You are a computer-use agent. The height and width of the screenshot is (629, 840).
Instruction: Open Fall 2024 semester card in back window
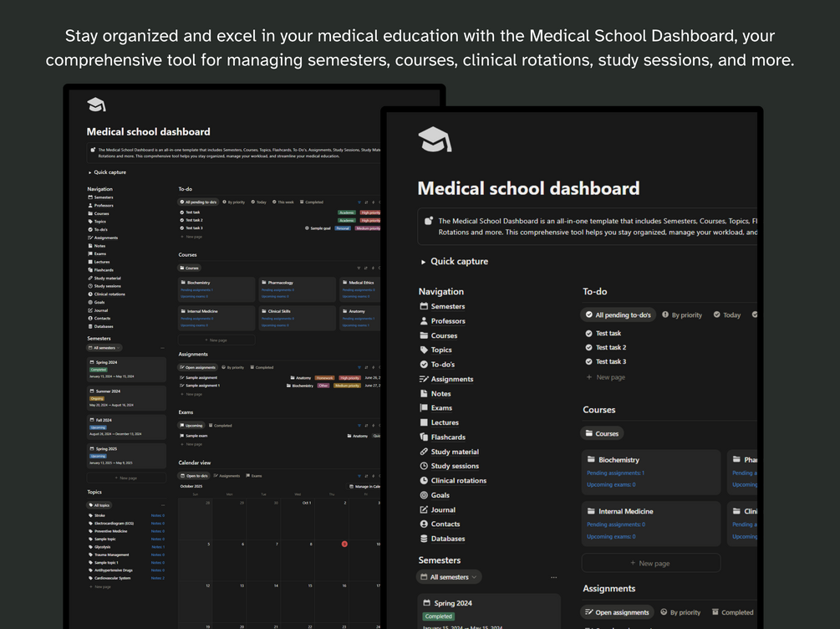tap(126, 427)
